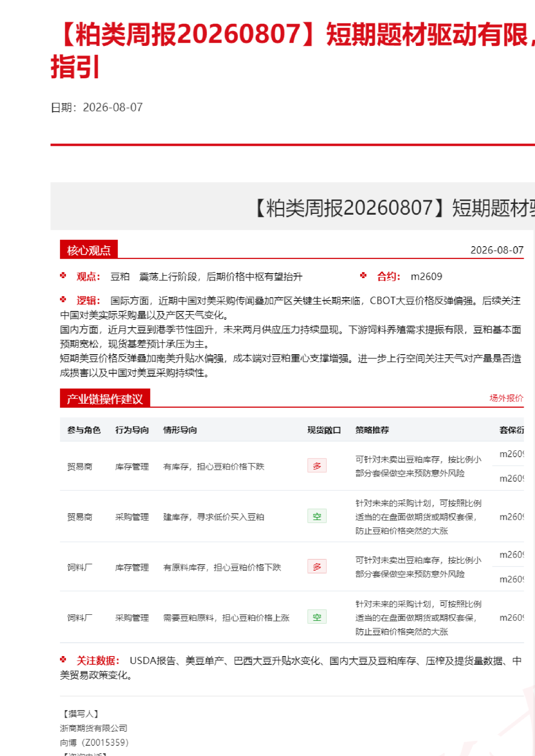
Task: Click the 【撰写人】 heading
Action: [81, 714]
